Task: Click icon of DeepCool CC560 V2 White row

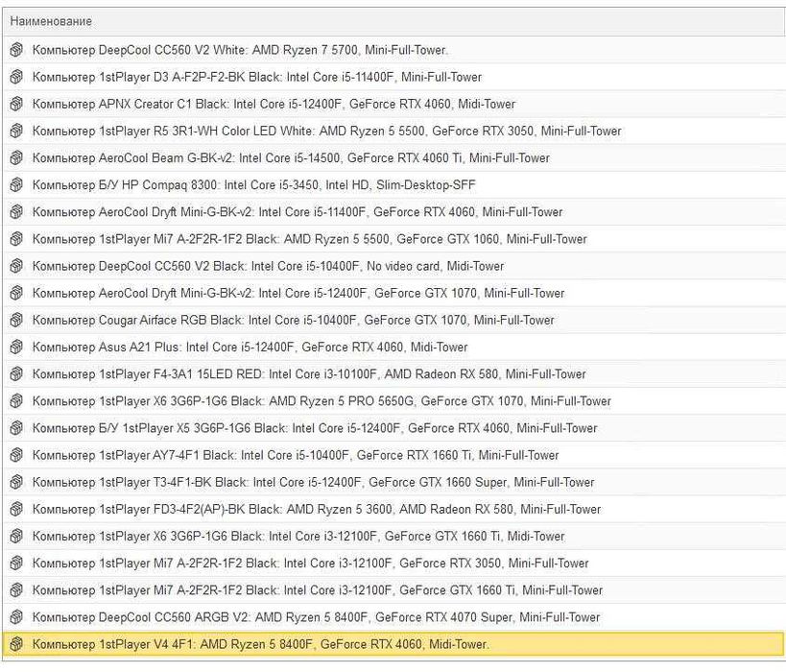Action: coord(16,50)
